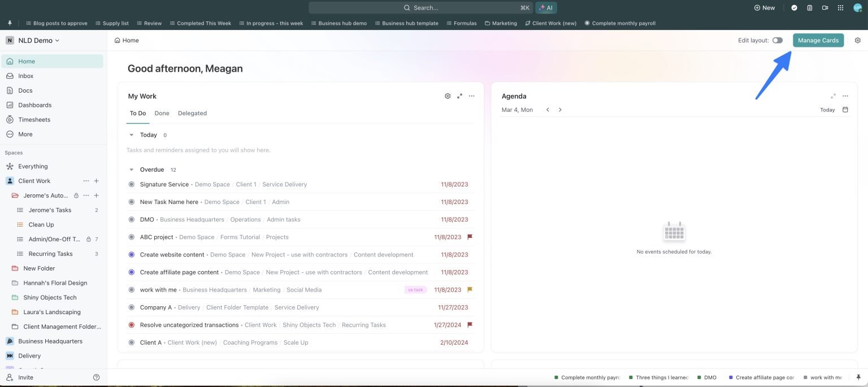Screen dimensions: 868x387
Task: Open the calendar picker in the Agenda card
Action: click(845, 109)
